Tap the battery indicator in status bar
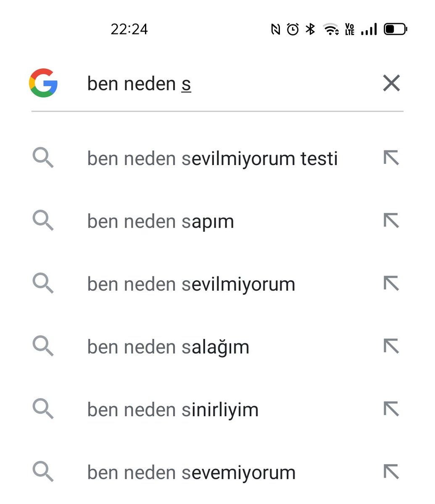435x504 pixels. click(x=395, y=29)
